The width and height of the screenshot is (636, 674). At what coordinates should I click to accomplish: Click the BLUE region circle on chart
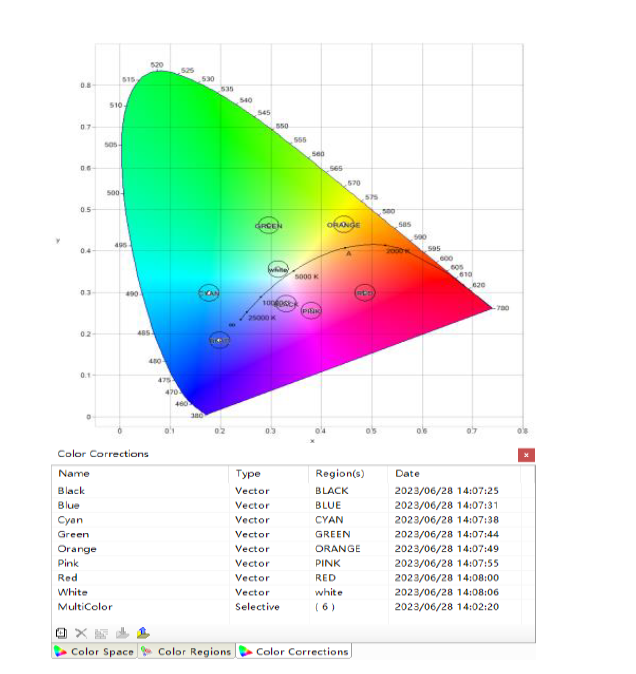pos(220,340)
